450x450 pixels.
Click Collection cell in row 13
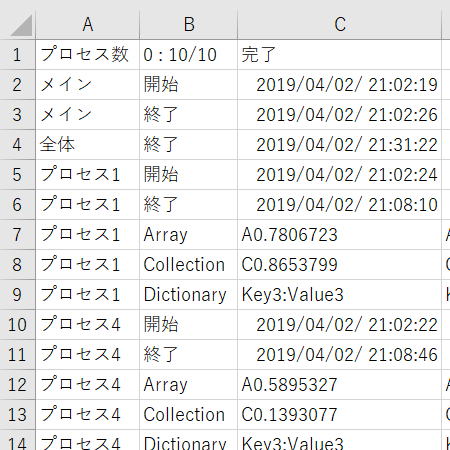point(188,415)
